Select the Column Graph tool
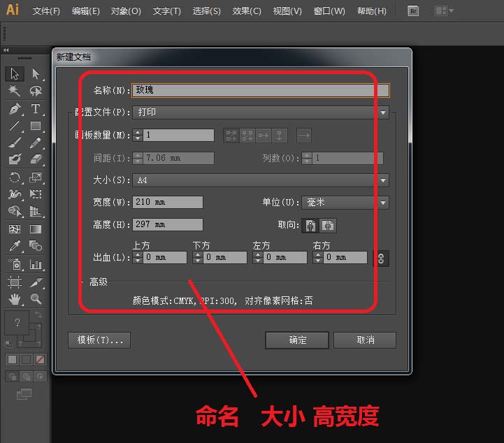The width and height of the screenshot is (504, 443). pyautogui.click(x=36, y=264)
